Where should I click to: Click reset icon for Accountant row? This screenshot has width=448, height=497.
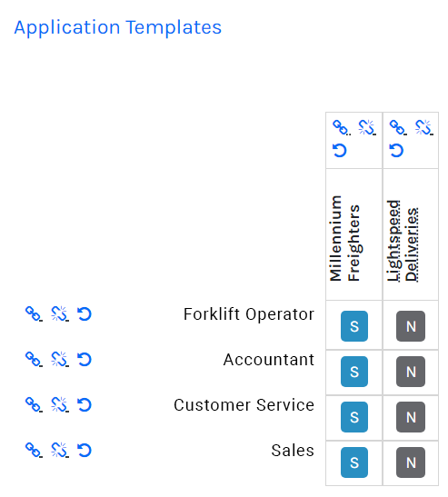point(85,360)
